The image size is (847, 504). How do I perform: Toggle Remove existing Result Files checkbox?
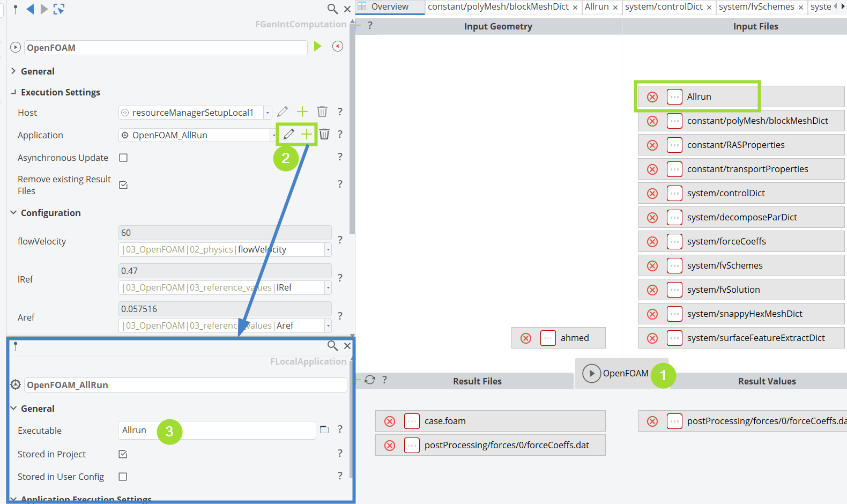coord(123,185)
